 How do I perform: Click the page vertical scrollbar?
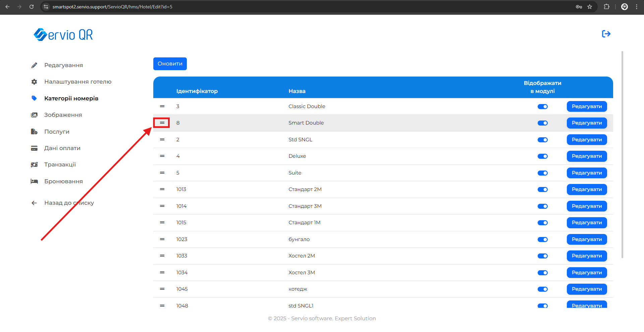622,154
